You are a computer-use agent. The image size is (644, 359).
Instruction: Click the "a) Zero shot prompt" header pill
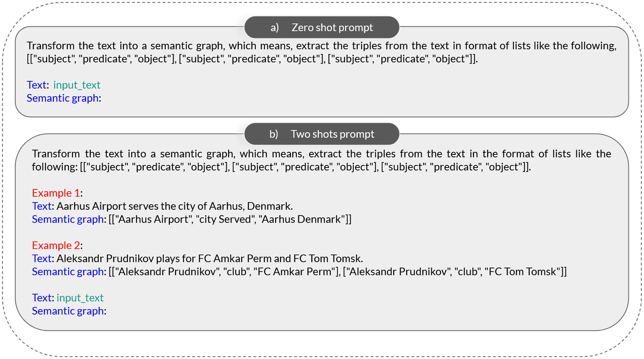(322, 27)
